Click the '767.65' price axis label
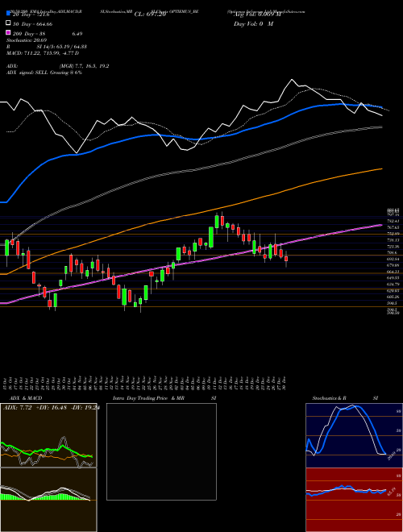The height and width of the screenshot is (532, 403). 393,227
